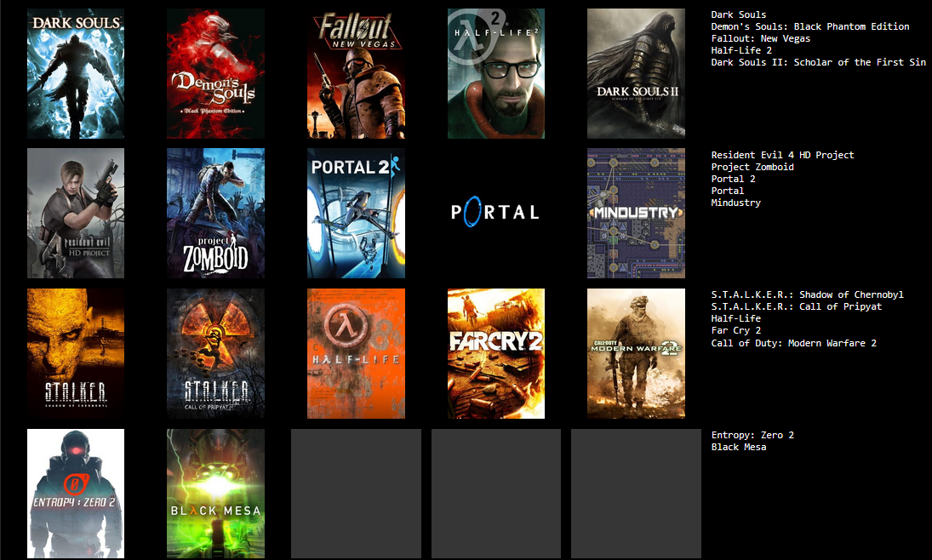Choose the black Portal logo cover
The height and width of the screenshot is (560, 932).
pyautogui.click(x=496, y=214)
